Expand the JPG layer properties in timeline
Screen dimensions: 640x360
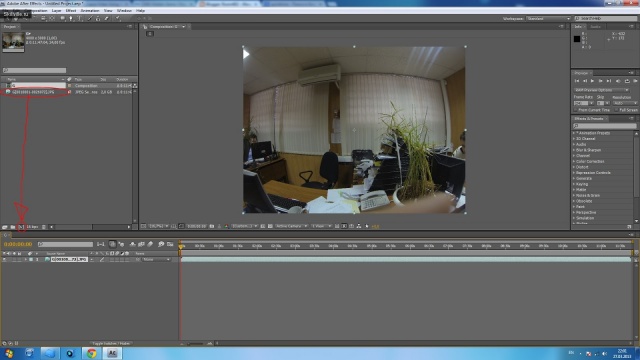(25, 260)
